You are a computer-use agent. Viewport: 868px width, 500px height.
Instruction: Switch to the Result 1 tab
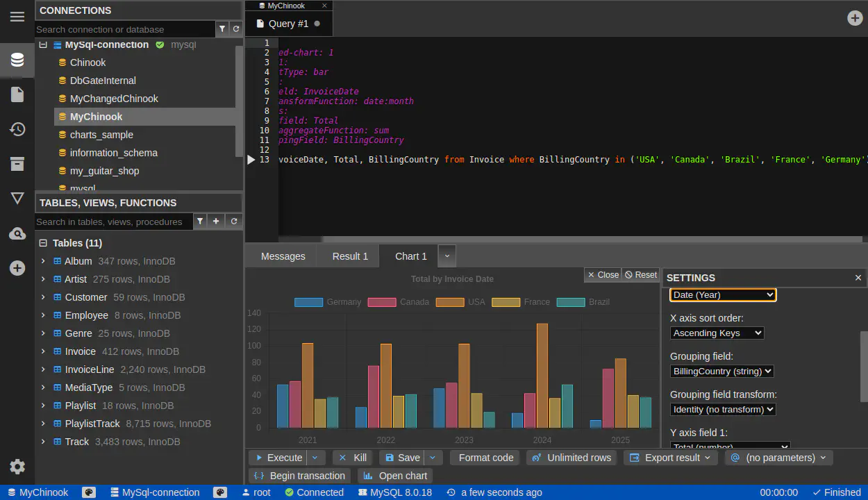[350, 256]
